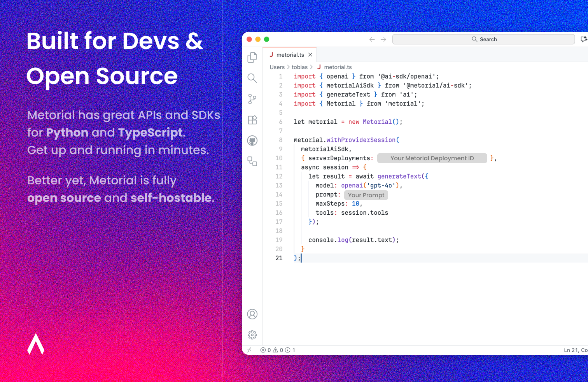Click the 'ai' import string on line 3
The height and width of the screenshot is (382, 588).
click(407, 95)
